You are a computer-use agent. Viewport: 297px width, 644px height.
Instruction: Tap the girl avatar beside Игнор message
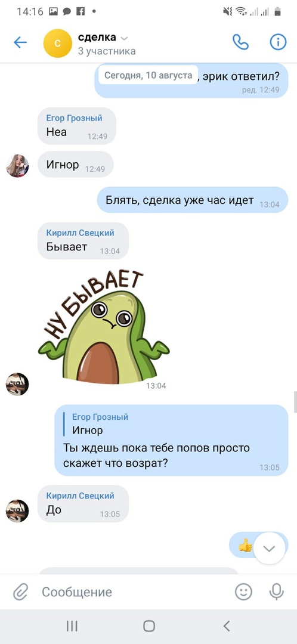tap(17, 166)
